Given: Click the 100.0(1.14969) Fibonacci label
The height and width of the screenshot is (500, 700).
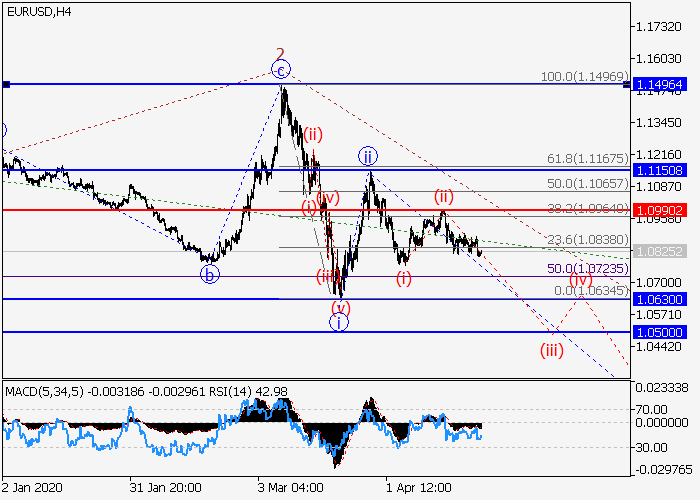Looking at the screenshot, I should [583, 76].
